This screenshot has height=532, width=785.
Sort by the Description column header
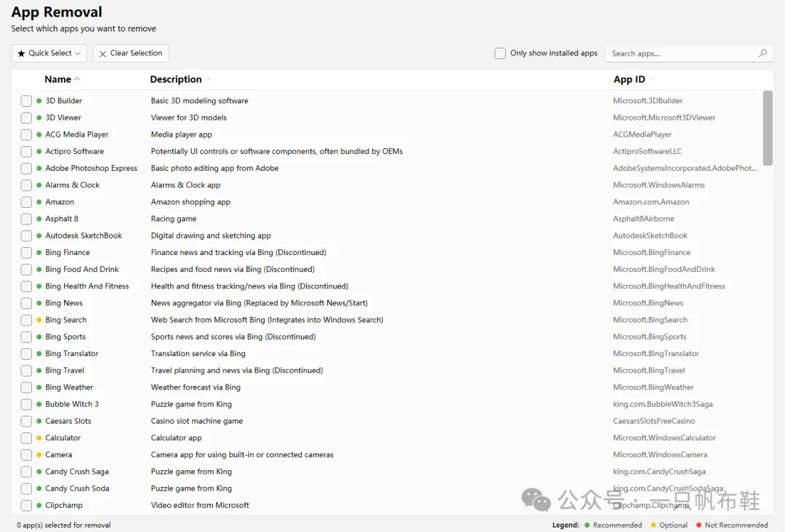coord(180,79)
